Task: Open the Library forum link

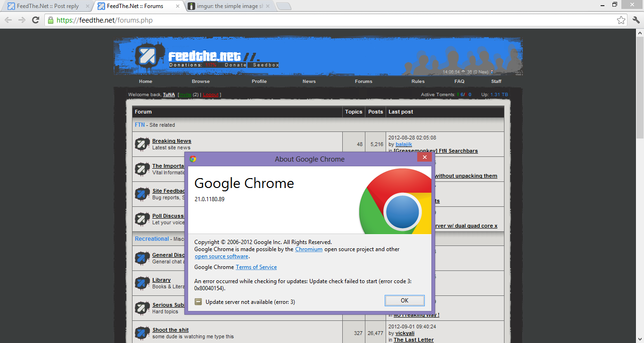Action: coord(161,280)
